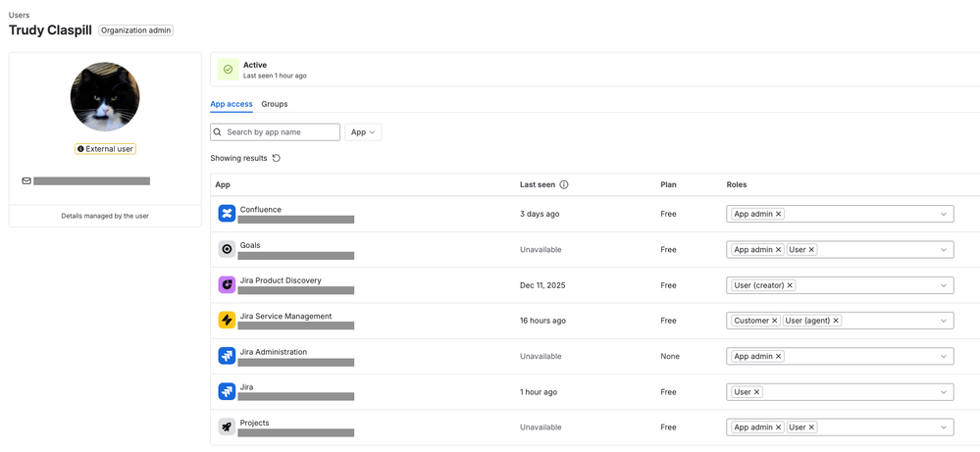
Task: Click the 'None' plan value
Action: [670, 356]
